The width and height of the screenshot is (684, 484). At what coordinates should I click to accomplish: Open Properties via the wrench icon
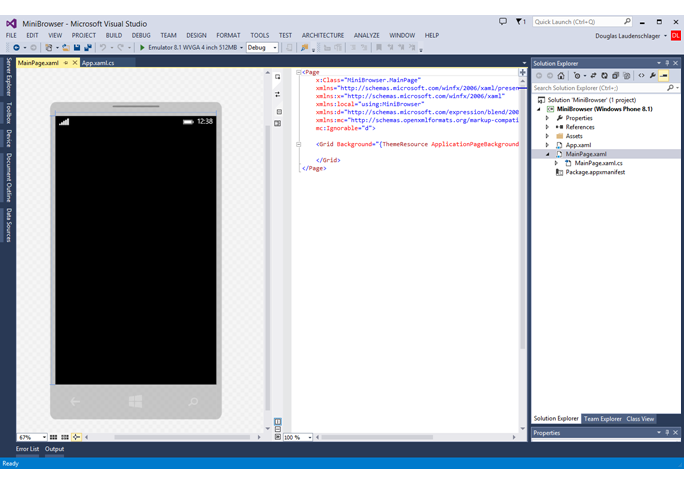click(x=653, y=76)
